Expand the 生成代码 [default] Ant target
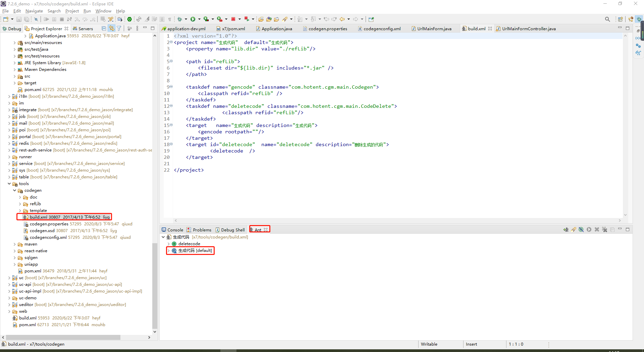Viewport: 644px width, 352px height. click(x=168, y=251)
